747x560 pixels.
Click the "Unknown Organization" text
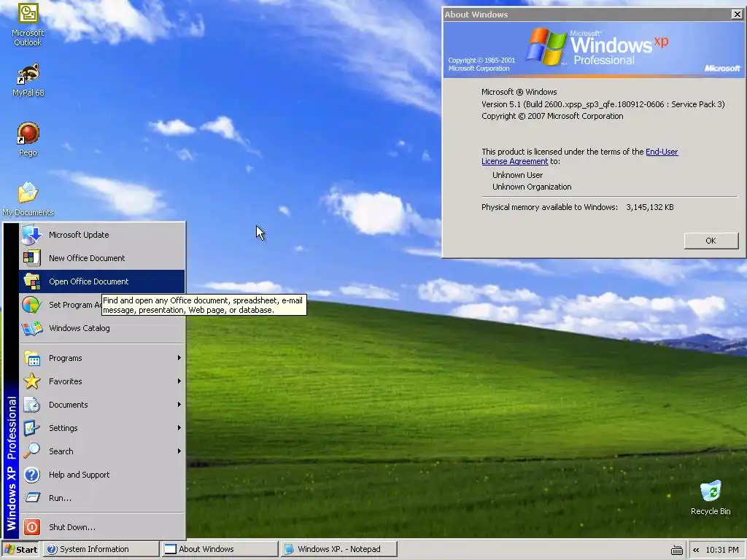[532, 187]
